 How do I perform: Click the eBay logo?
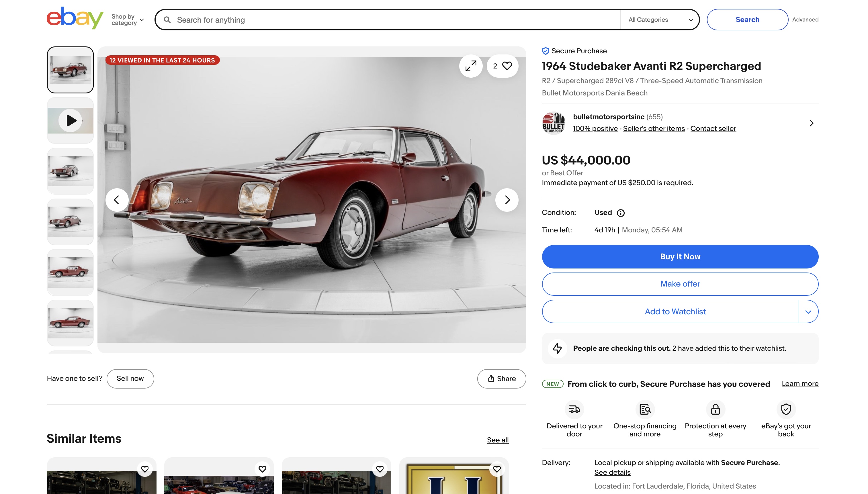pyautogui.click(x=75, y=18)
